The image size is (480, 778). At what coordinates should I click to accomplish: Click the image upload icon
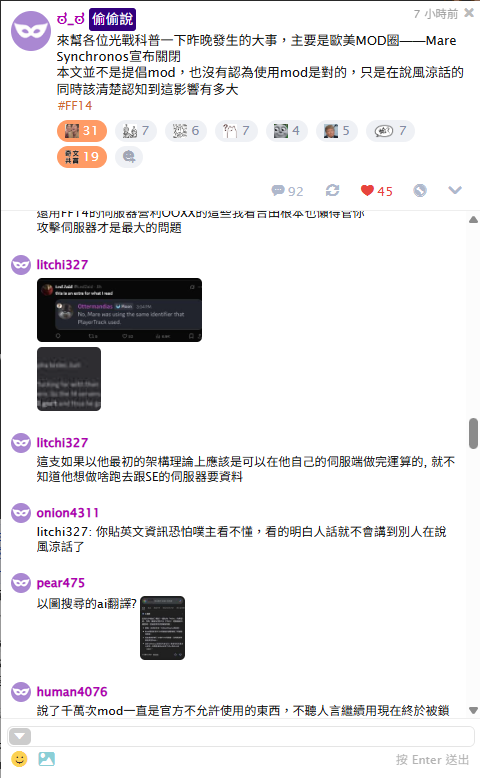pos(47,759)
